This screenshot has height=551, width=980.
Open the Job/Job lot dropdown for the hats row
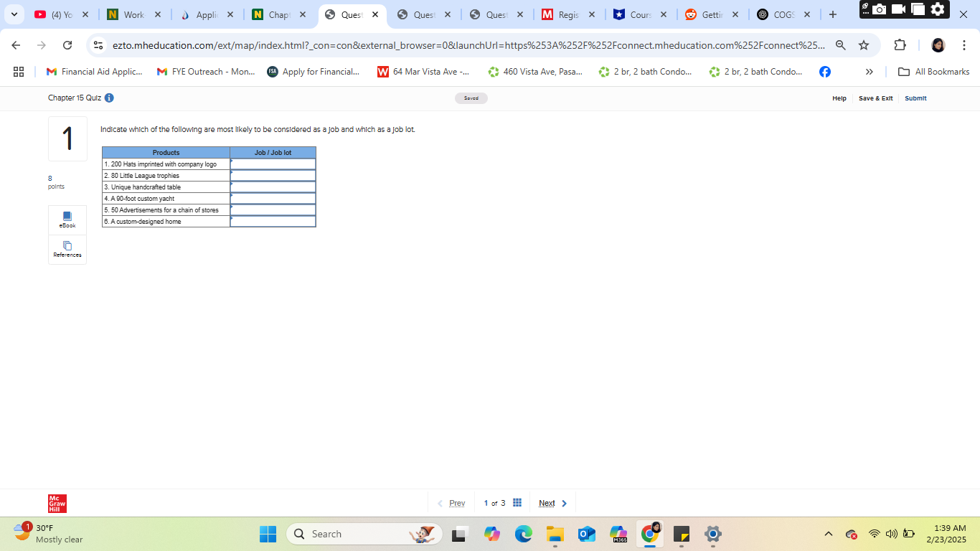pos(273,164)
